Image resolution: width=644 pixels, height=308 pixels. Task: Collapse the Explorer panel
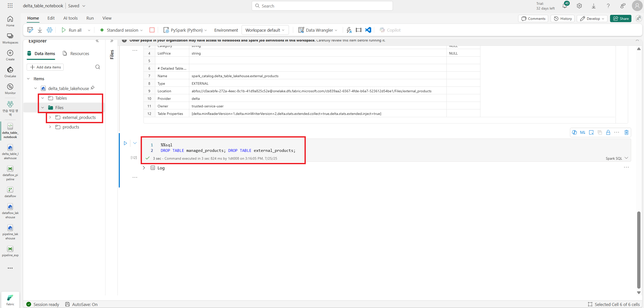click(x=97, y=41)
